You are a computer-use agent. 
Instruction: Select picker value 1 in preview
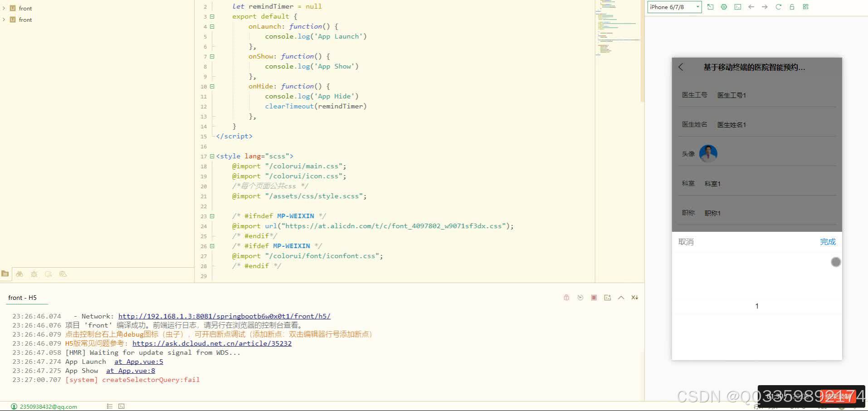[x=757, y=306]
